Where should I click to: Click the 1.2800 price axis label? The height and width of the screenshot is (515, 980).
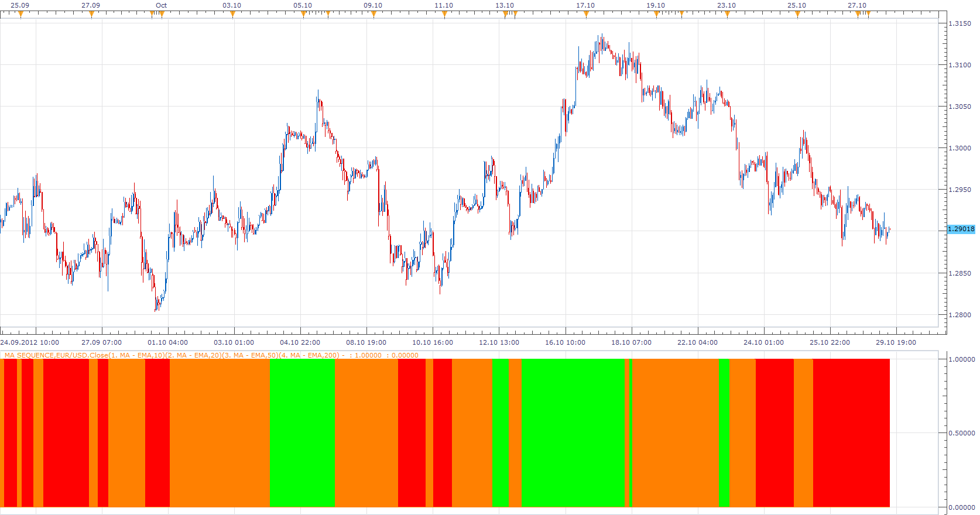tap(960, 315)
